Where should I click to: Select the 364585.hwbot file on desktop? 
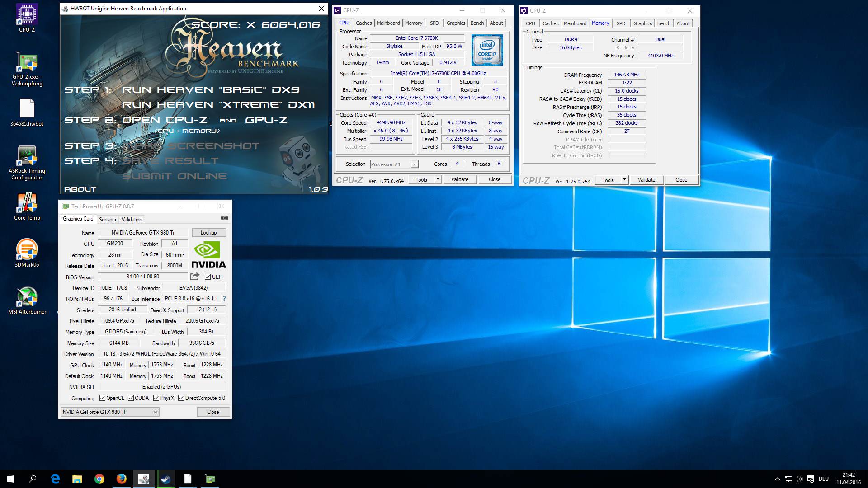27,113
